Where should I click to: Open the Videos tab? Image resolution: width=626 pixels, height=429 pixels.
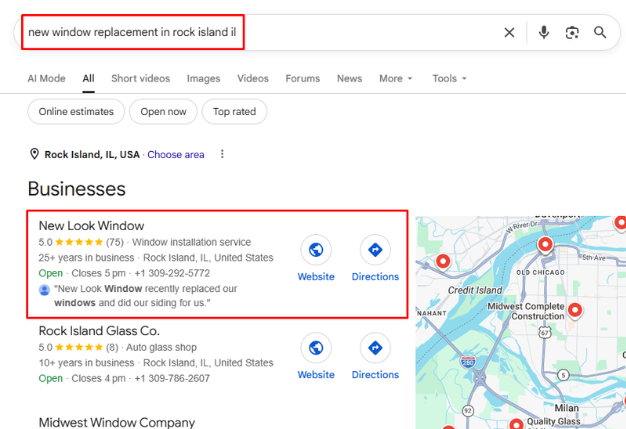[253, 79]
